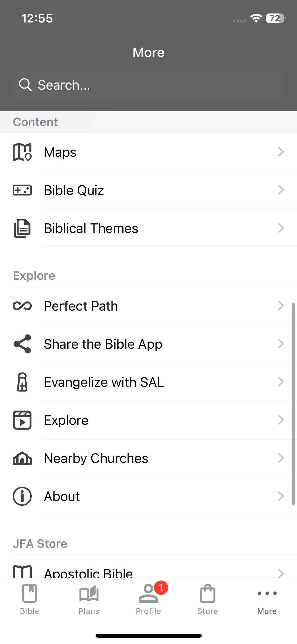This screenshot has width=297, height=644.
Task: Tap the Perfect Path infinity icon
Action: (x=22, y=306)
